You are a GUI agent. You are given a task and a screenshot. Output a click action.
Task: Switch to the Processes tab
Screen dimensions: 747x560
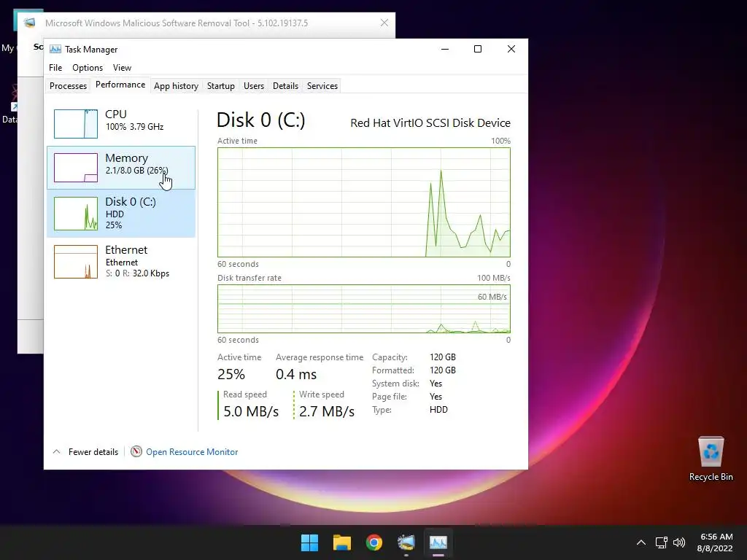tap(68, 86)
